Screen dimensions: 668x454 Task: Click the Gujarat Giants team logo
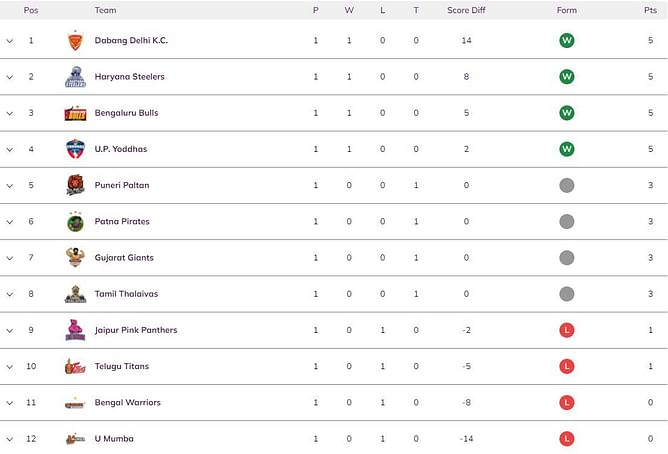pos(75,258)
